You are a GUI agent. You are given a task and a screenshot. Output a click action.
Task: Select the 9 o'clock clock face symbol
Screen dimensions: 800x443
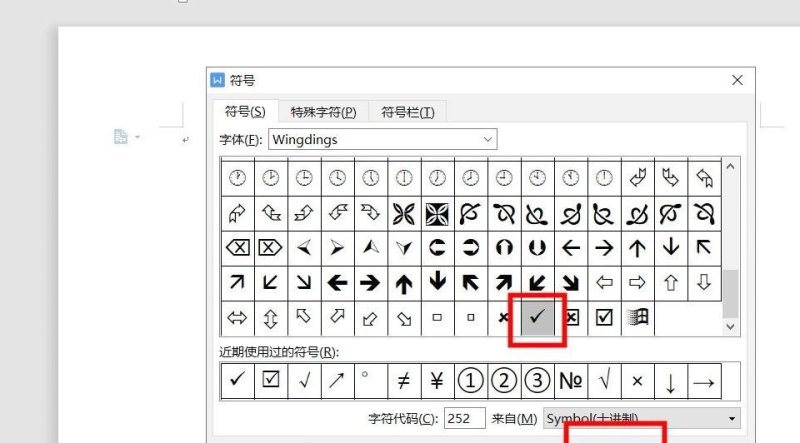[x=504, y=178]
